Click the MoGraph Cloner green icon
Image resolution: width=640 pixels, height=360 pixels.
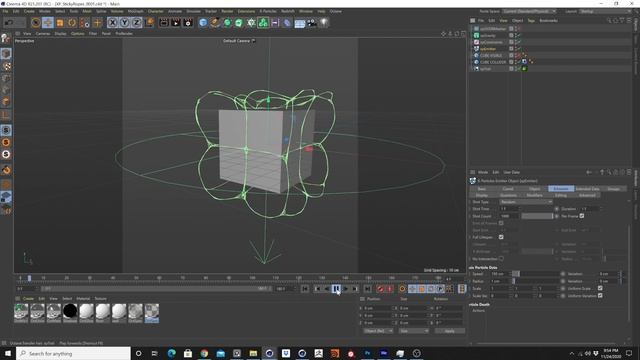tap(263, 23)
